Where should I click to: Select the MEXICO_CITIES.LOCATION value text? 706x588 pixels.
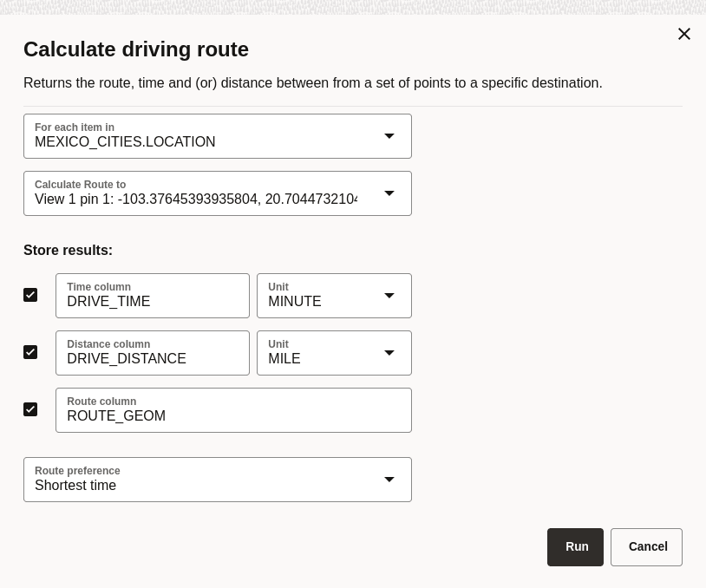[x=125, y=142]
